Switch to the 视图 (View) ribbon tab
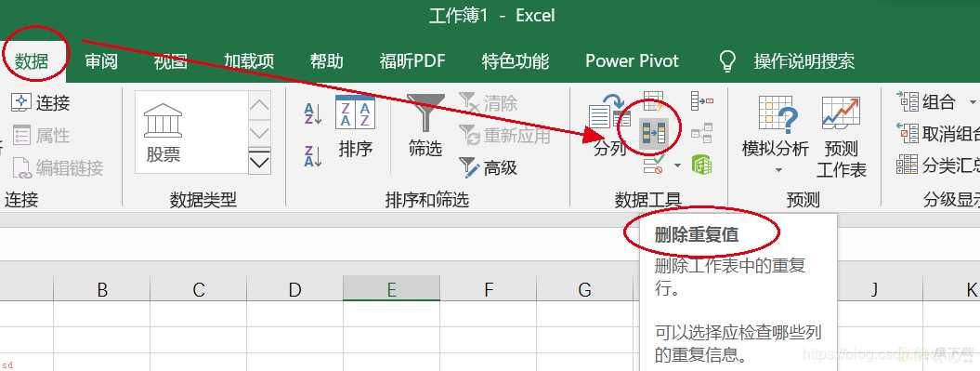 coord(171,61)
